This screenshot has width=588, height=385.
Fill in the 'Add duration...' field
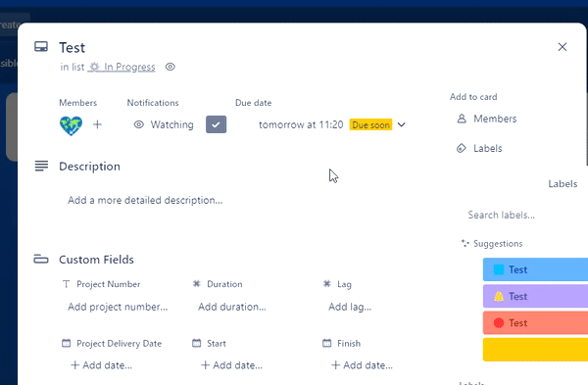click(232, 307)
